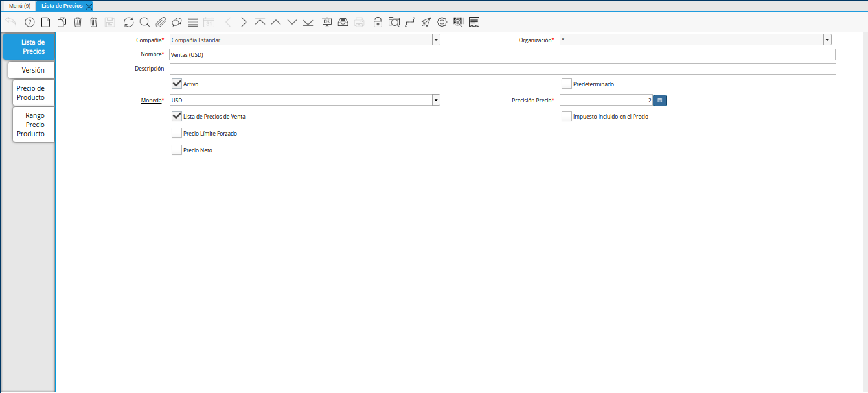868x393 pixels.
Task: Click the paperclip Attachment icon
Action: (x=161, y=22)
